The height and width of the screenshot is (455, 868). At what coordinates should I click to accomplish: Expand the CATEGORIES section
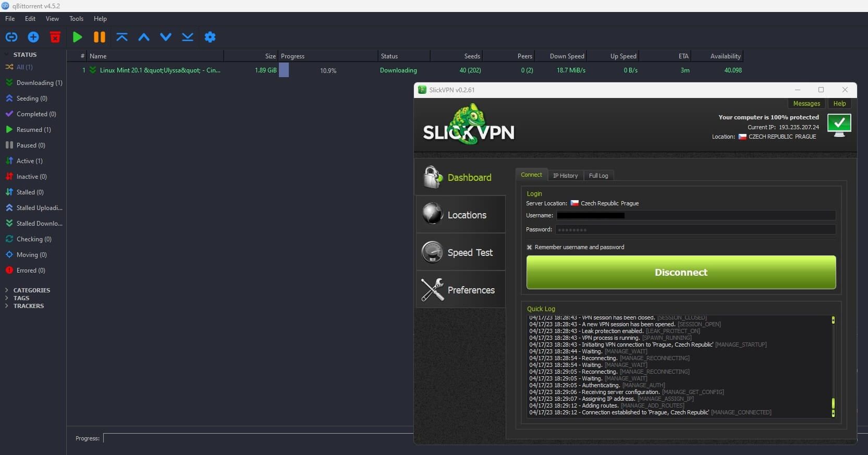point(7,290)
